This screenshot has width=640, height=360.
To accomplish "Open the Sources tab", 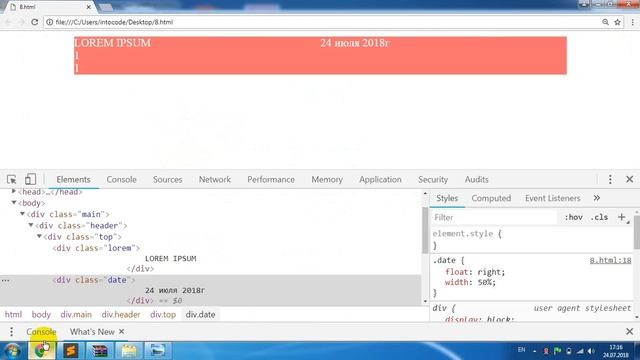I will 167,179.
